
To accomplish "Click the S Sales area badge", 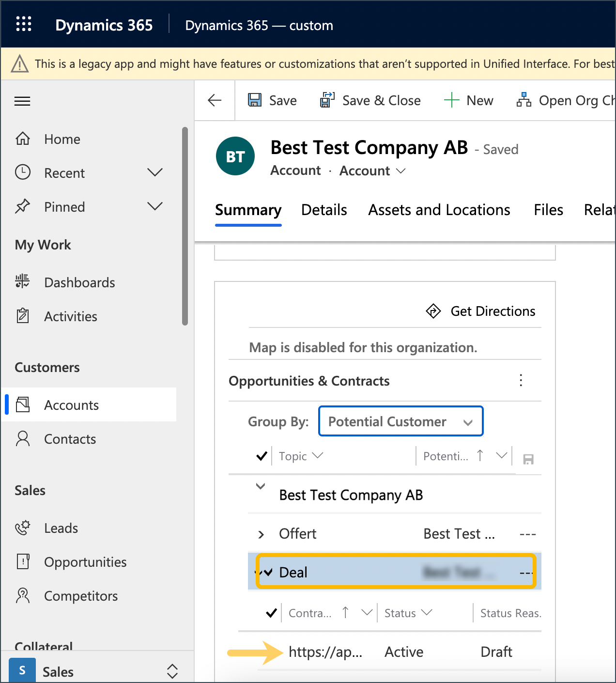I will tap(22, 670).
